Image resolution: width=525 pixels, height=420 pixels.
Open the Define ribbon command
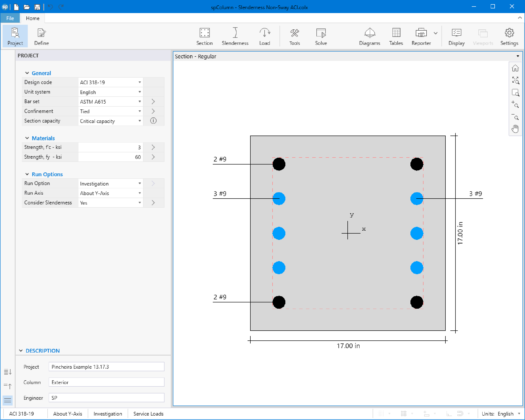pos(41,36)
